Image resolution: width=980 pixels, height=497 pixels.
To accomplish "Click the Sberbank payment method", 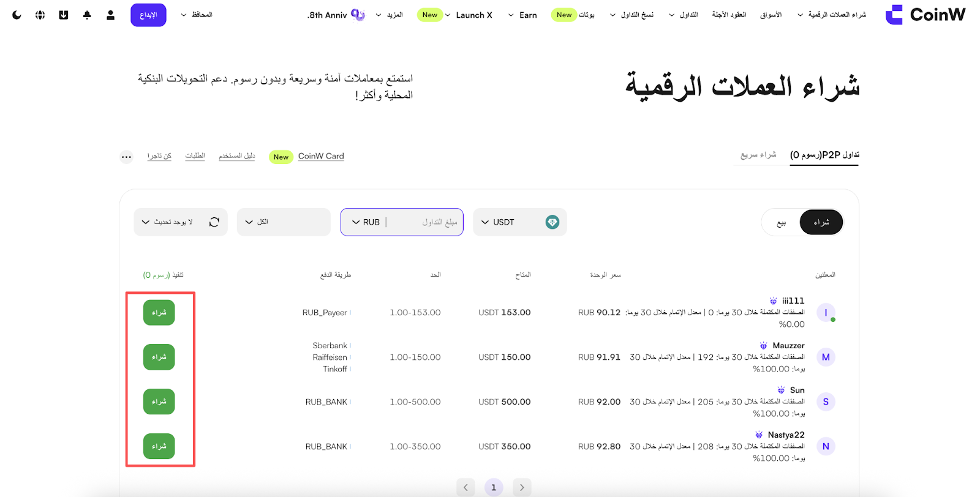I will point(330,346).
